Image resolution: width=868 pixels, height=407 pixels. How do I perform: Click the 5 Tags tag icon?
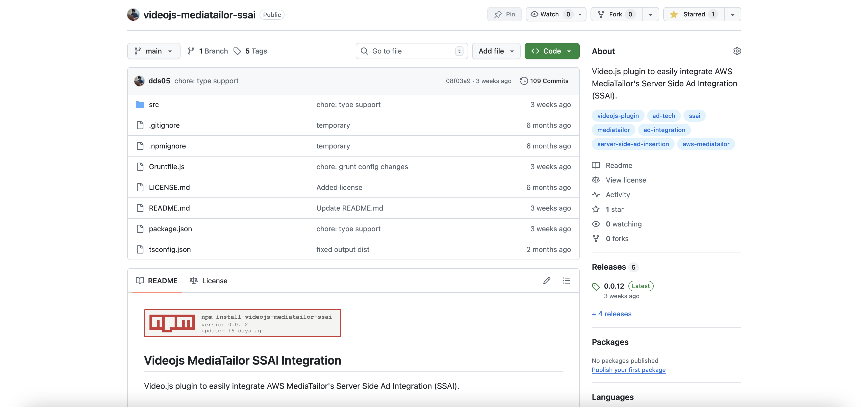(237, 51)
